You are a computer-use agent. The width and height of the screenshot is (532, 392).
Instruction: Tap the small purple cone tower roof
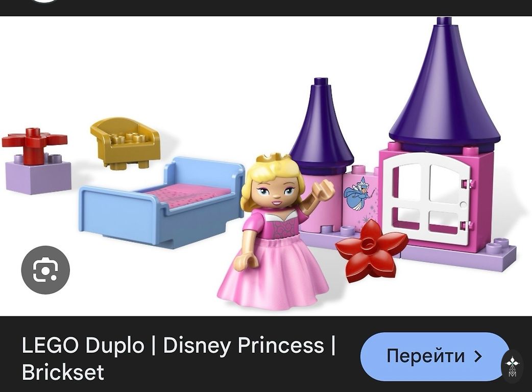click(x=322, y=127)
